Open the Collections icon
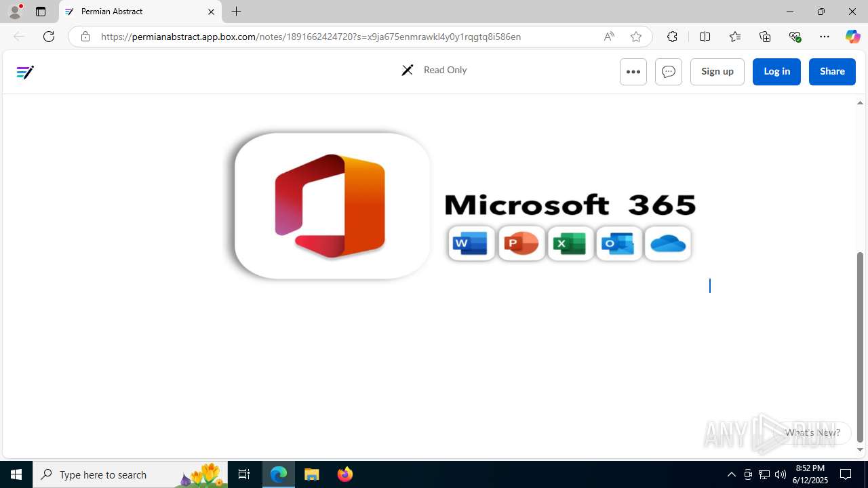 (x=765, y=37)
